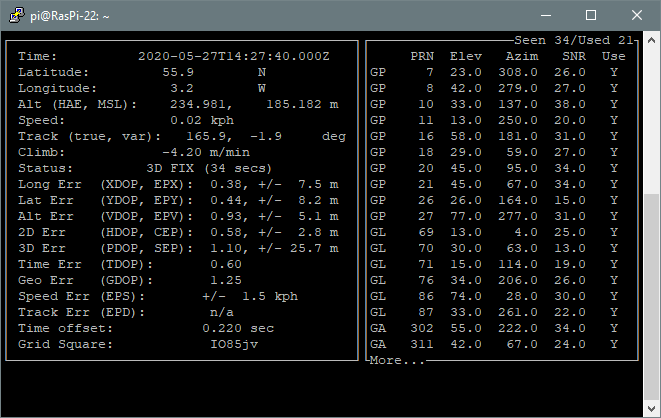The image size is (661, 418).
Task: Click elevation 58.0 of satellite 16
Action: point(466,137)
